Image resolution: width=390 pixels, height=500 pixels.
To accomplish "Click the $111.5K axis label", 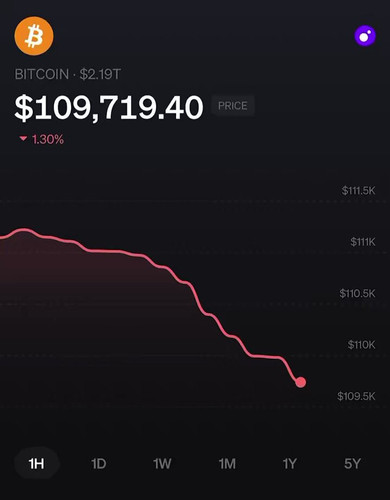I will coord(358,191).
